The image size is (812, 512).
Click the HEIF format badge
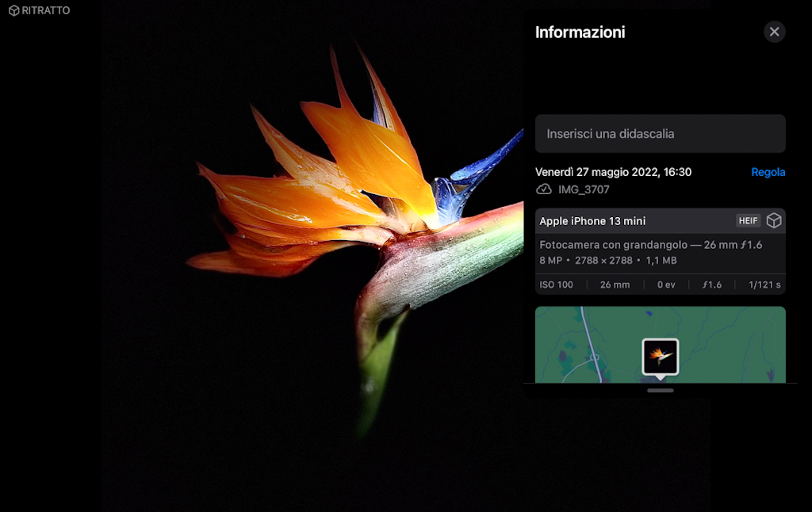748,221
